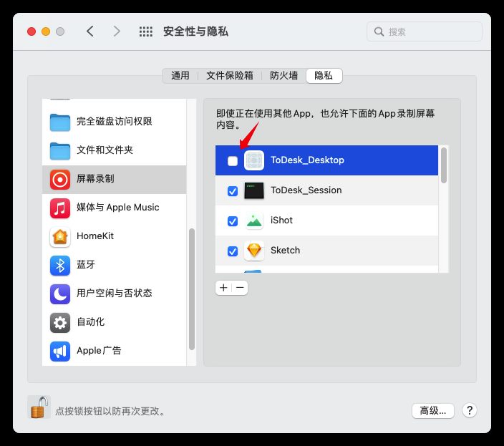Enable the ToDesk_Desktop checkbox
This screenshot has width=504, height=446.
[x=233, y=160]
